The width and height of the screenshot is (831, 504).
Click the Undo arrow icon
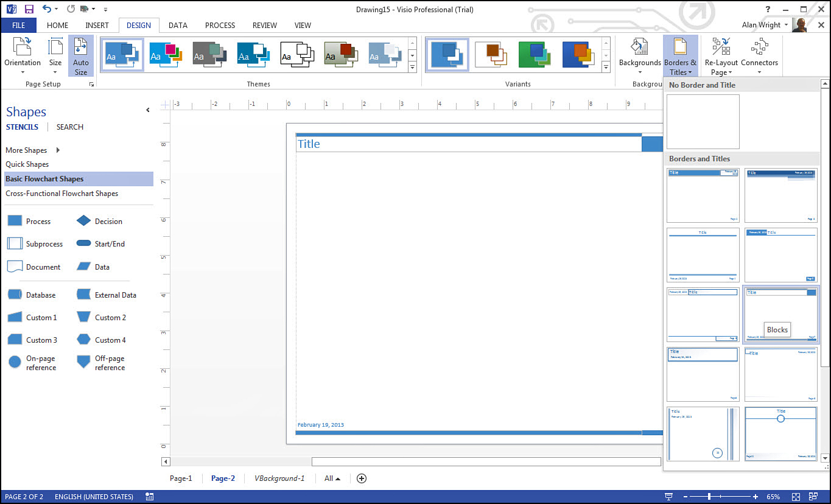click(47, 9)
